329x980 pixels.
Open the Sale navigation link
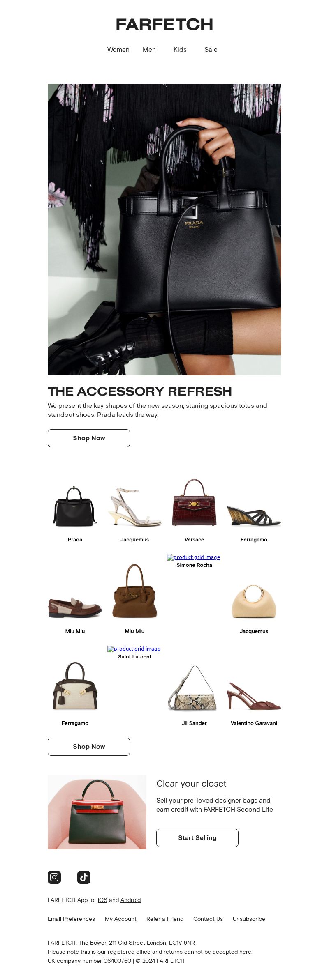[x=211, y=50]
